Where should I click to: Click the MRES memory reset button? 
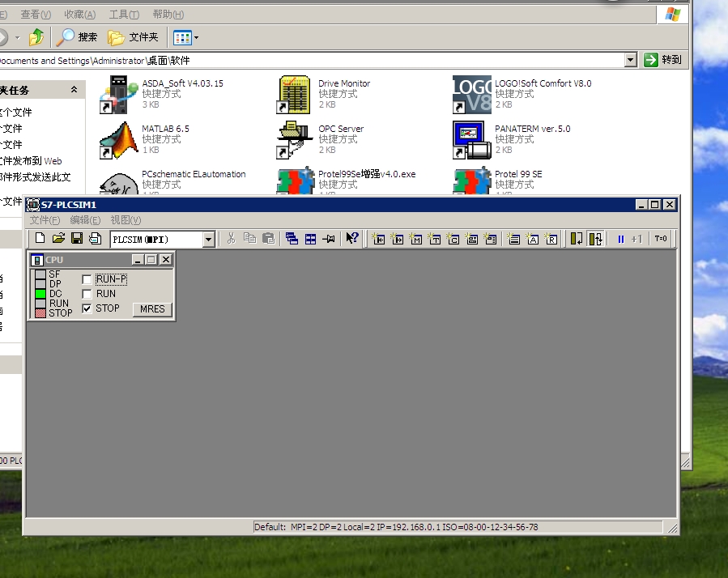coord(152,309)
